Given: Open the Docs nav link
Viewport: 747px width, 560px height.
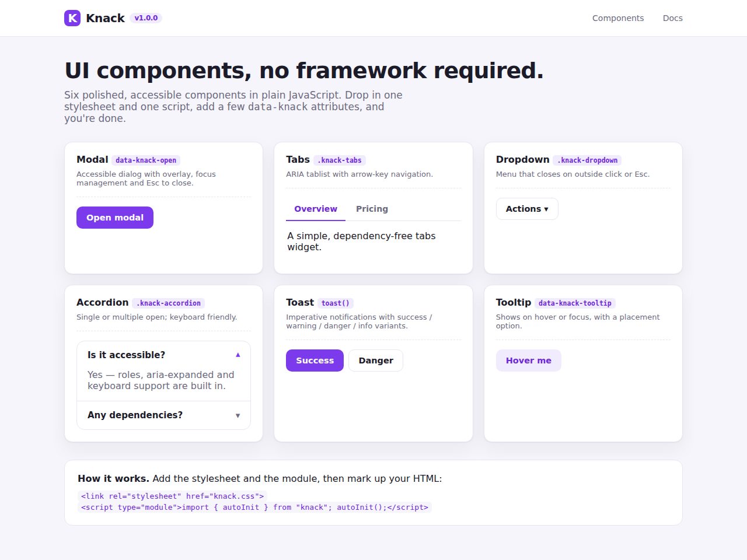Looking at the screenshot, I should [x=672, y=18].
